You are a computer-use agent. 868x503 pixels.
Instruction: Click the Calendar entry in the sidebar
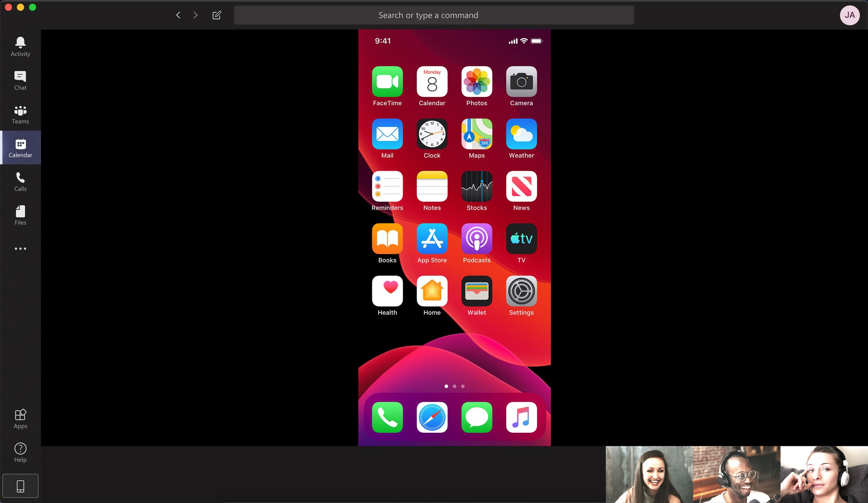[x=20, y=148]
